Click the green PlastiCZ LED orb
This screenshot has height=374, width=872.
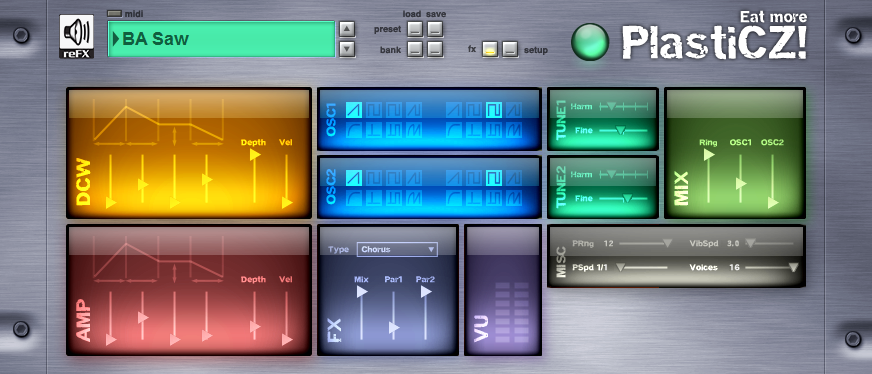point(590,42)
